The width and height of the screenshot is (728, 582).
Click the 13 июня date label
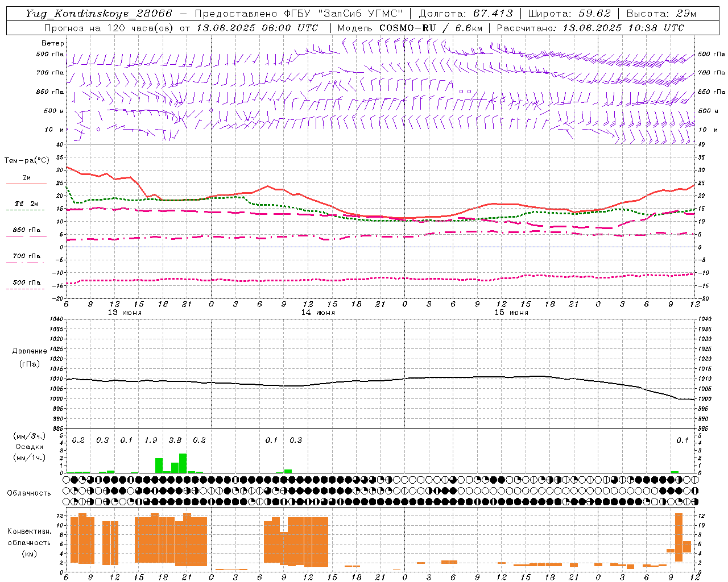click(x=125, y=313)
